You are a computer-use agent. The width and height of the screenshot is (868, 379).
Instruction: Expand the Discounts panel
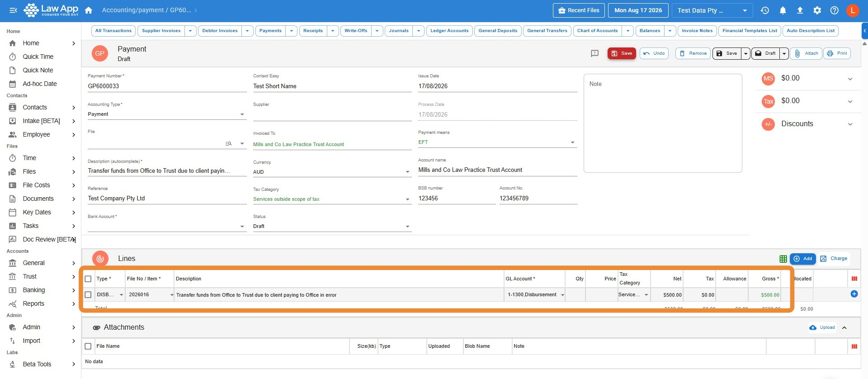pyautogui.click(x=850, y=124)
